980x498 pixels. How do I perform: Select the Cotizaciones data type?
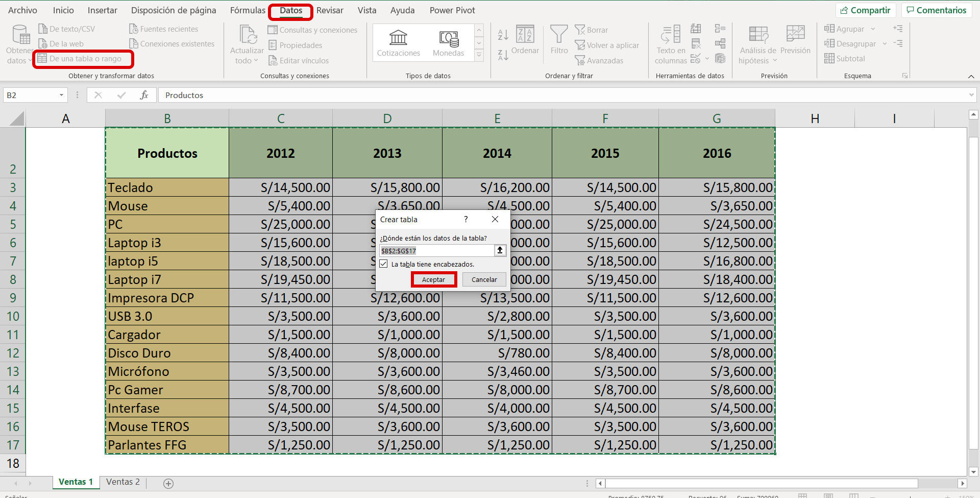tap(399, 42)
